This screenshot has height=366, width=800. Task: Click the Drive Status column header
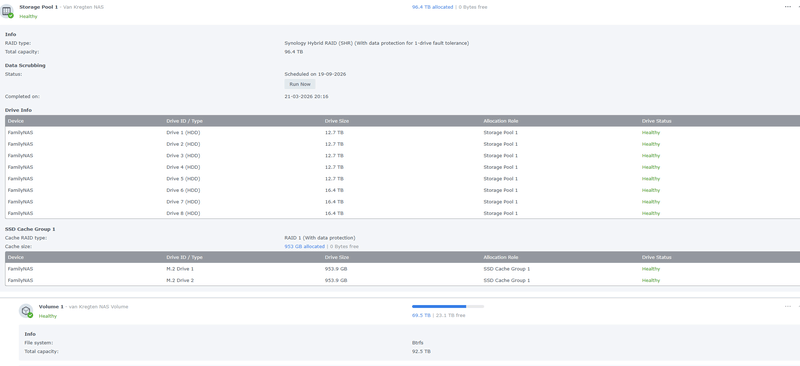[656, 121]
